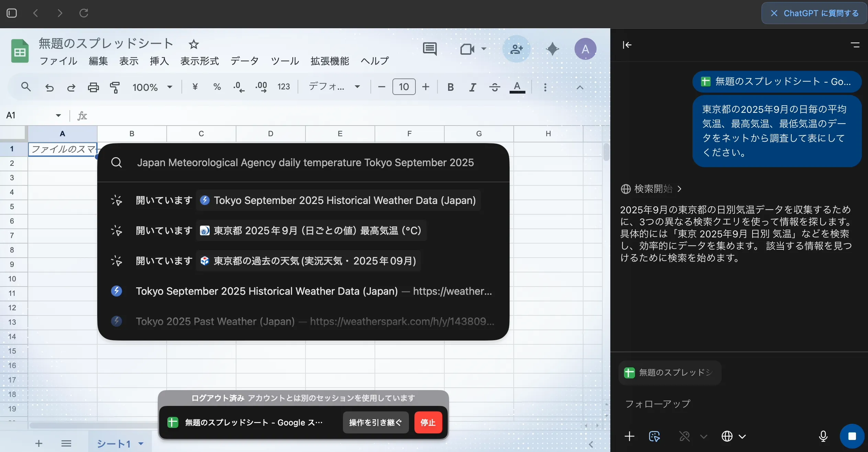Toggle strikethrough formatting

tap(494, 87)
